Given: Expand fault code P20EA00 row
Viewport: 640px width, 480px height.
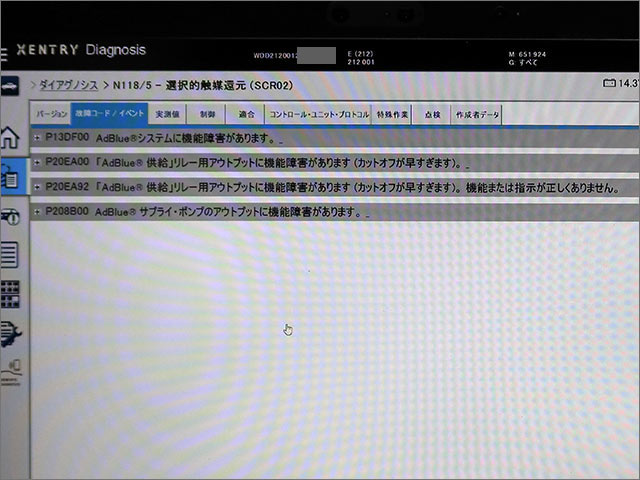Looking at the screenshot, I should (x=37, y=162).
